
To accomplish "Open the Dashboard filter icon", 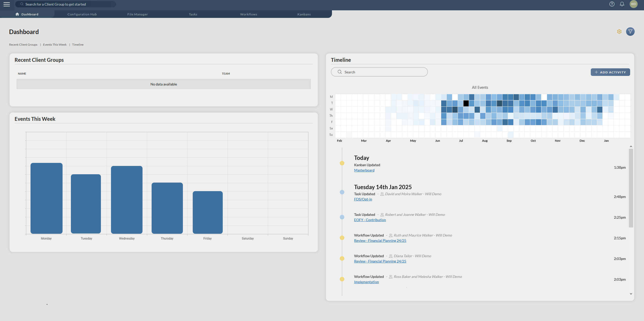I will point(630,32).
